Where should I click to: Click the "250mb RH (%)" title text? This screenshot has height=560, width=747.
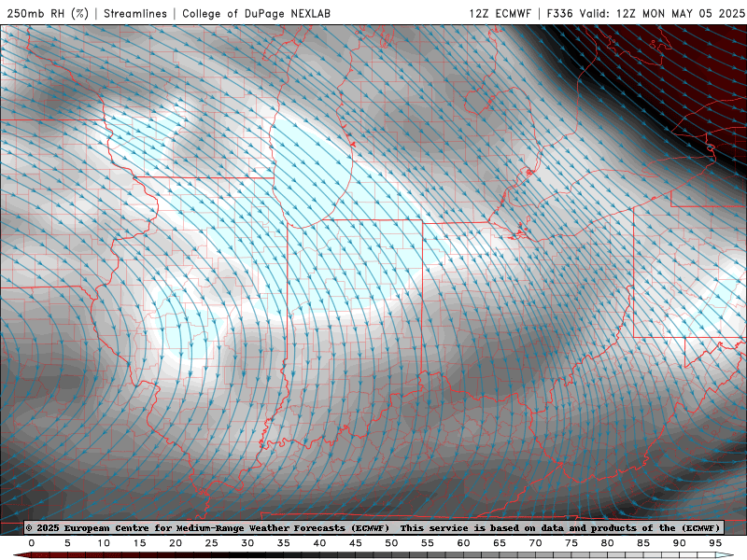(48, 13)
